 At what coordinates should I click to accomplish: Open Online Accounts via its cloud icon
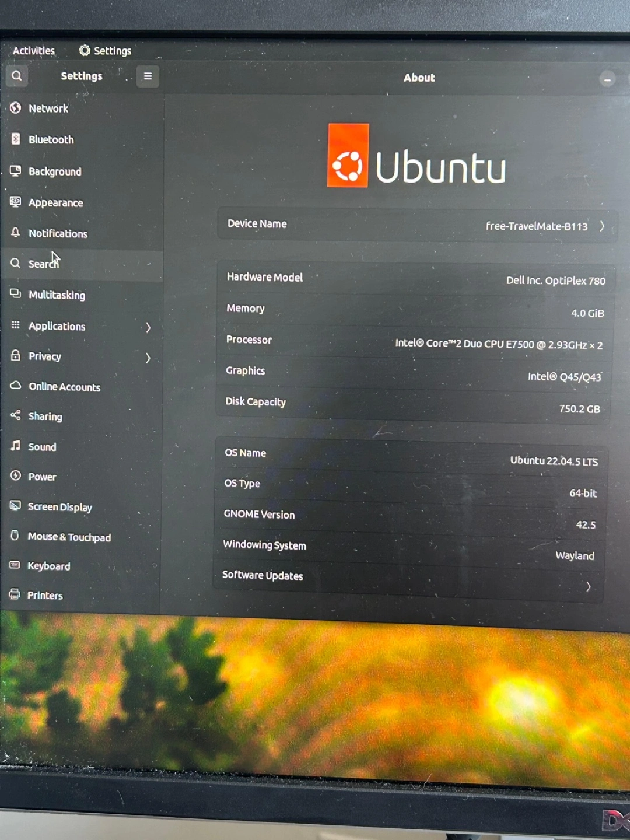click(x=16, y=386)
